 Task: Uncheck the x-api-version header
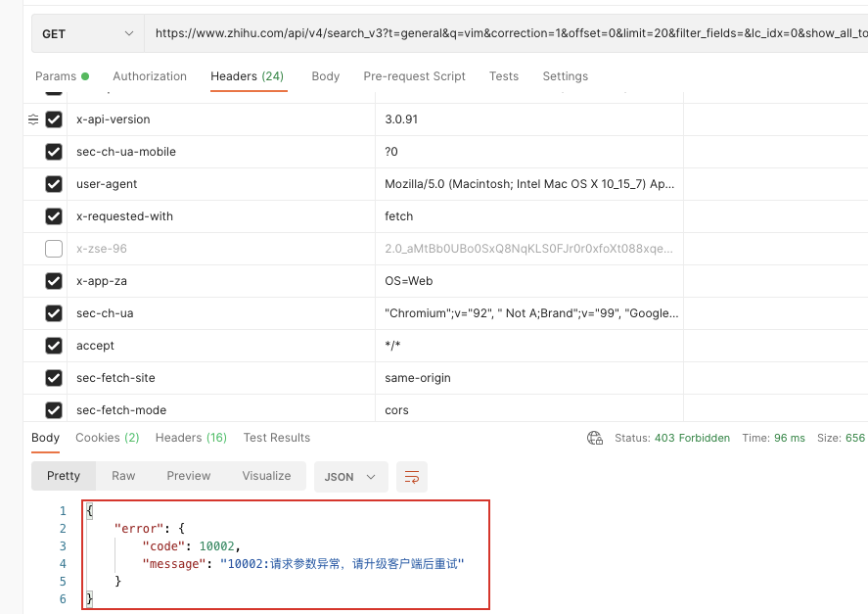[54, 119]
